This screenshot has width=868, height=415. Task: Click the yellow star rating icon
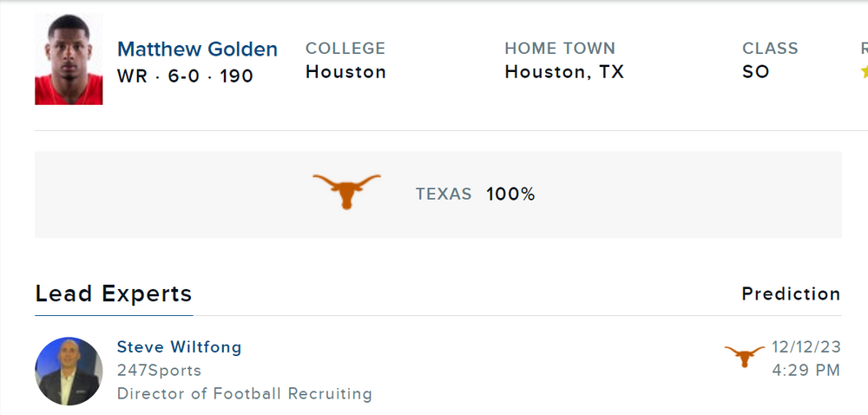[x=864, y=72]
